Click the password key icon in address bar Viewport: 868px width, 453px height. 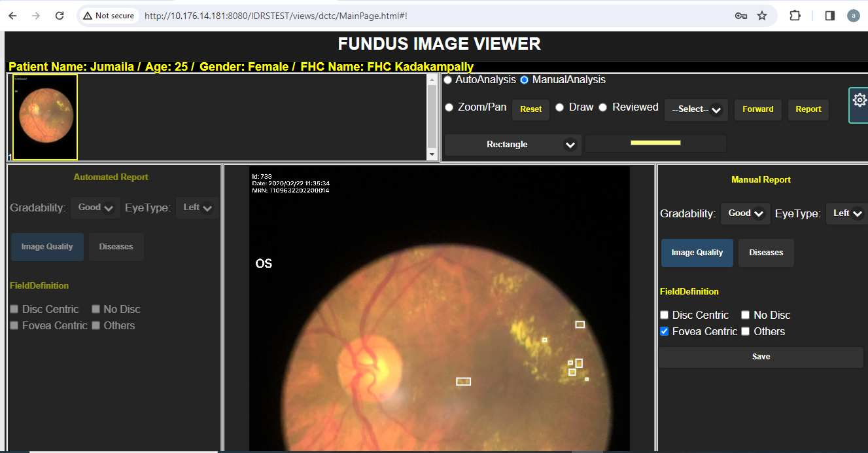pos(740,16)
